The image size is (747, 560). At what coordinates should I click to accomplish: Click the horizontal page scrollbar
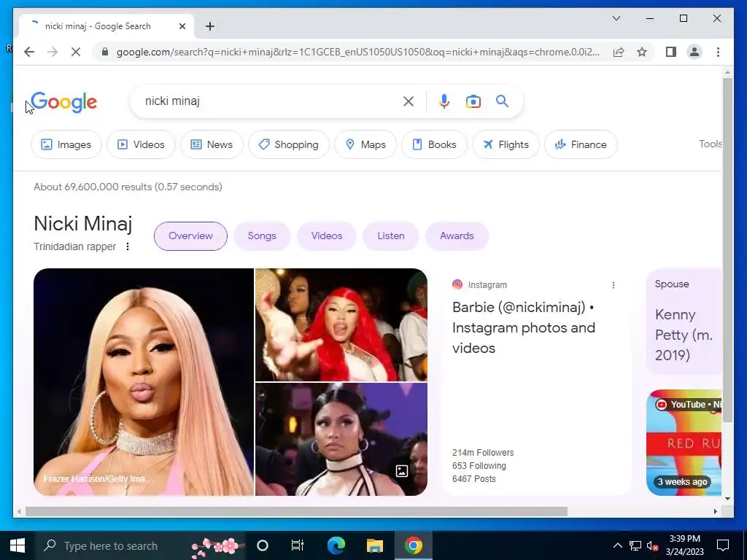tap(296, 511)
